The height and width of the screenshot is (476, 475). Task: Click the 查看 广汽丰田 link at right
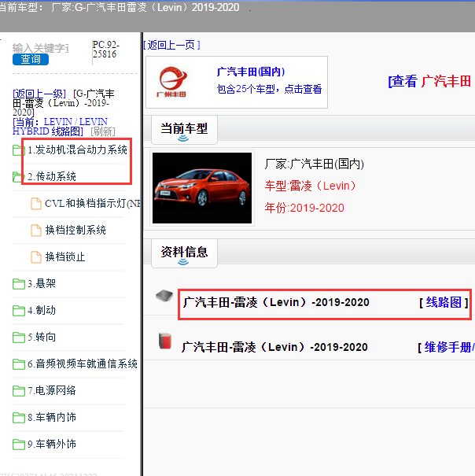(x=429, y=81)
